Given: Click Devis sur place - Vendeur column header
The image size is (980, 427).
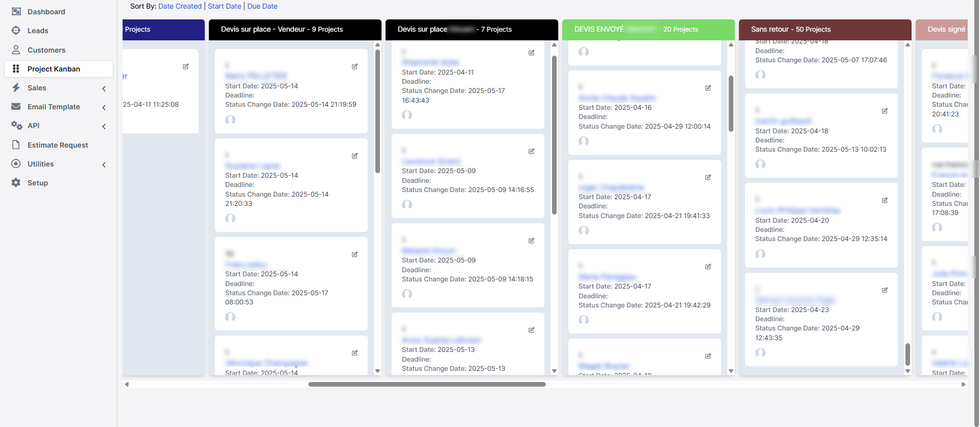Looking at the screenshot, I should (295, 30).
